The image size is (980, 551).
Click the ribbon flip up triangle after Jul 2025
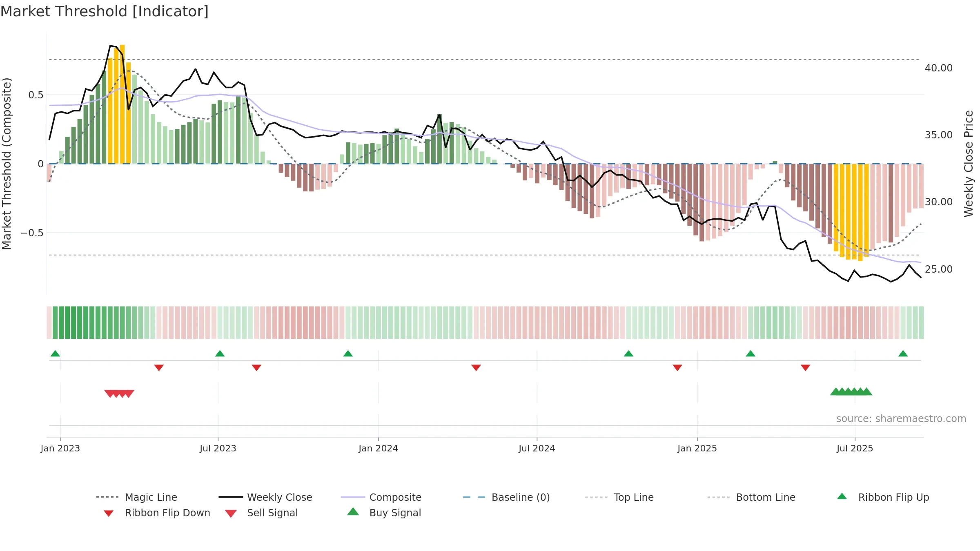(903, 353)
